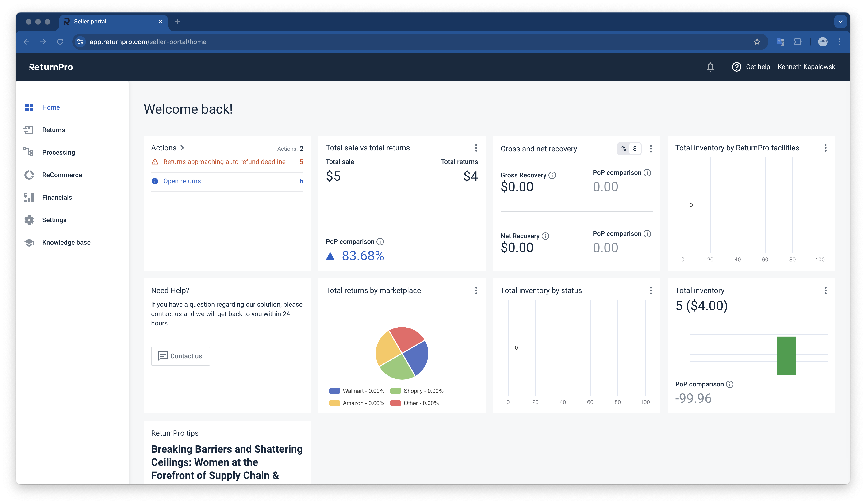Open the Total sale vs total returns options menu

pos(476,148)
